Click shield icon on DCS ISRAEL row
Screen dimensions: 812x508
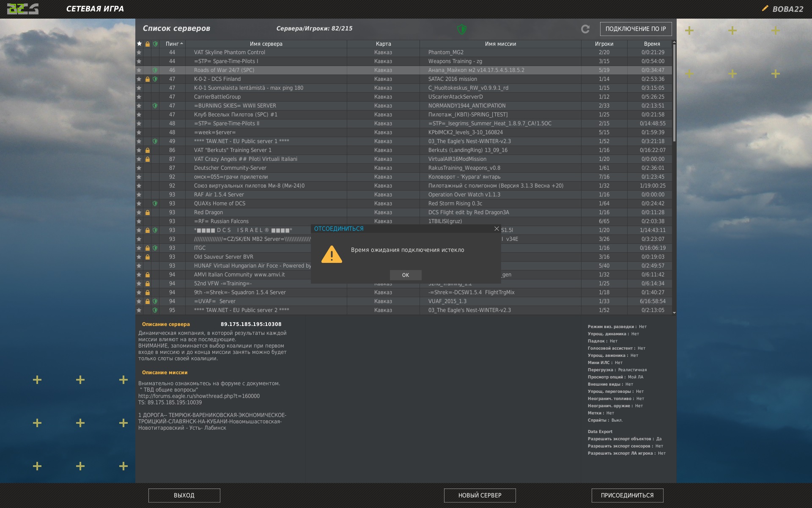(x=155, y=230)
